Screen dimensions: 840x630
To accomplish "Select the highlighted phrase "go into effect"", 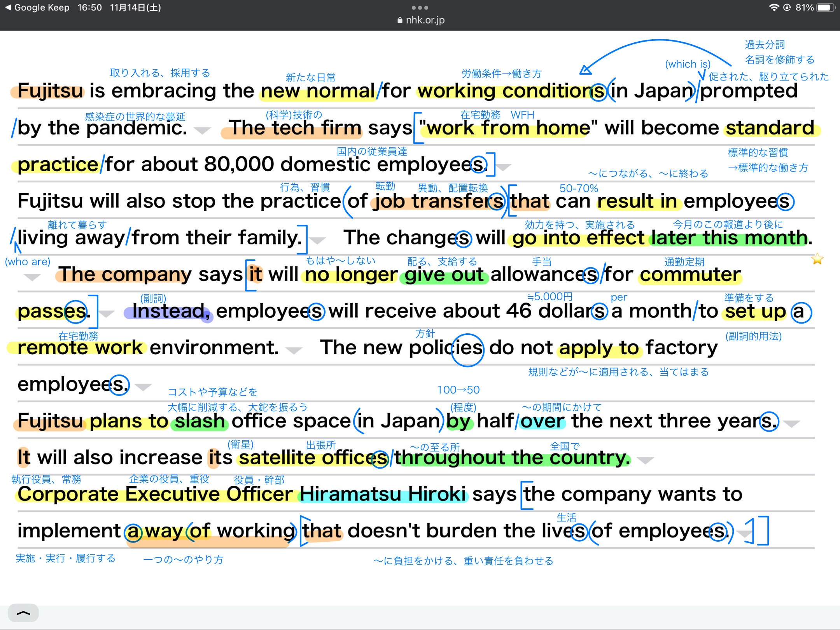I will (x=578, y=238).
